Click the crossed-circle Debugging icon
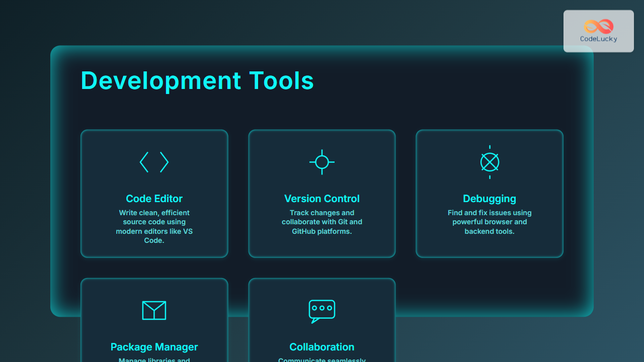Screen dimensions: 644x362 click(490, 162)
